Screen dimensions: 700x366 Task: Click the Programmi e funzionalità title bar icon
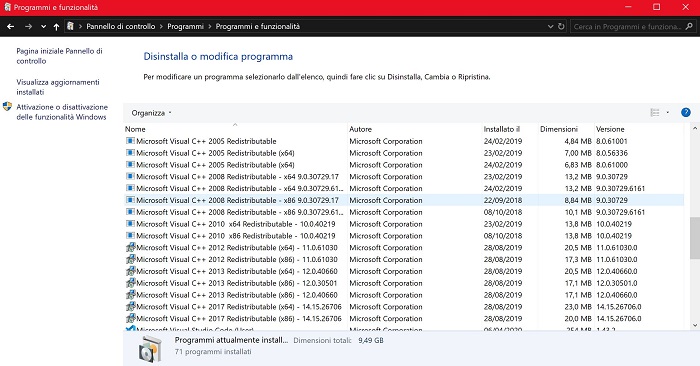click(7, 7)
